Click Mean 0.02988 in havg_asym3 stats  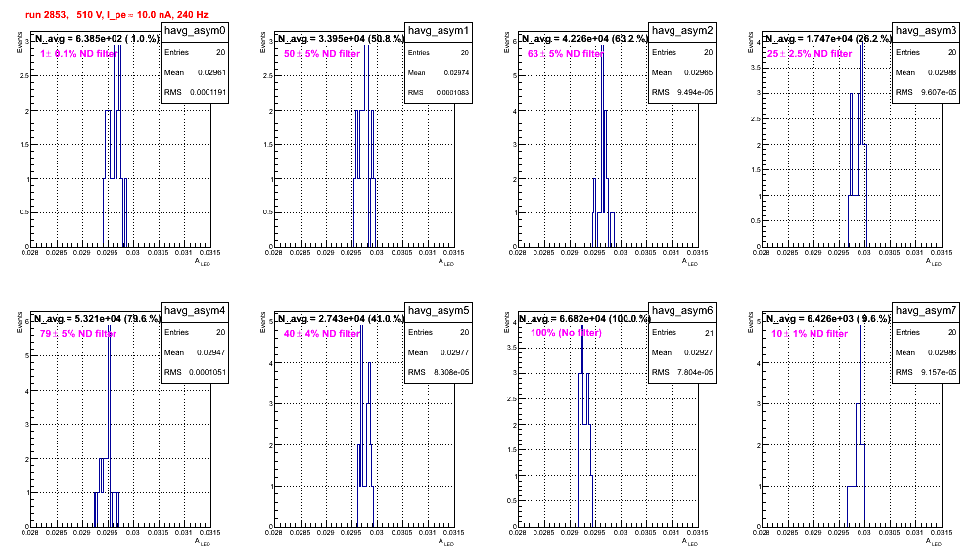926,72
